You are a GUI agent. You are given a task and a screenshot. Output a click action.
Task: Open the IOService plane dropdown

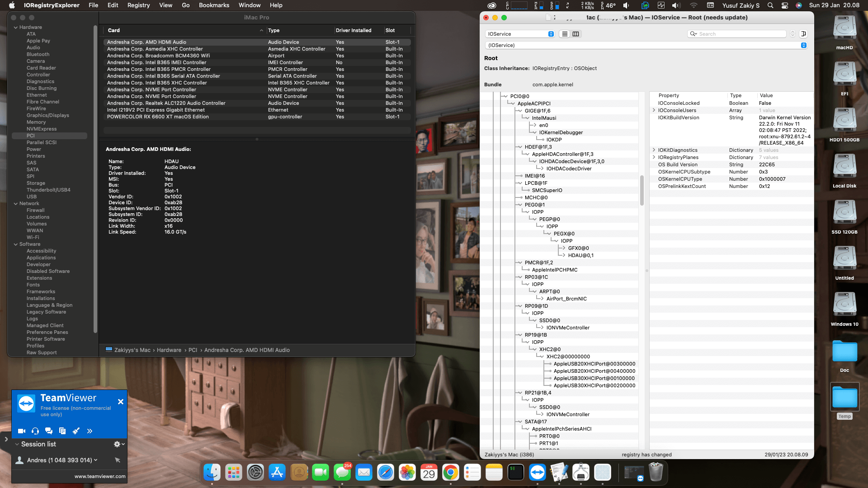[x=520, y=34]
